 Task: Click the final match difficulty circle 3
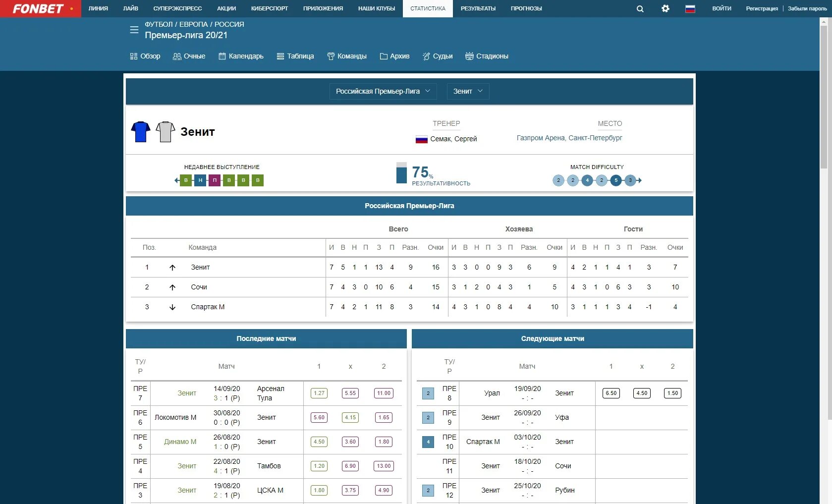[630, 180]
